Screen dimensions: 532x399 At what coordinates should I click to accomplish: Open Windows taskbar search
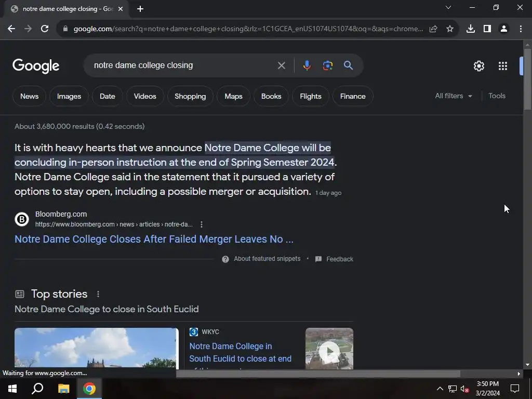pos(37,389)
